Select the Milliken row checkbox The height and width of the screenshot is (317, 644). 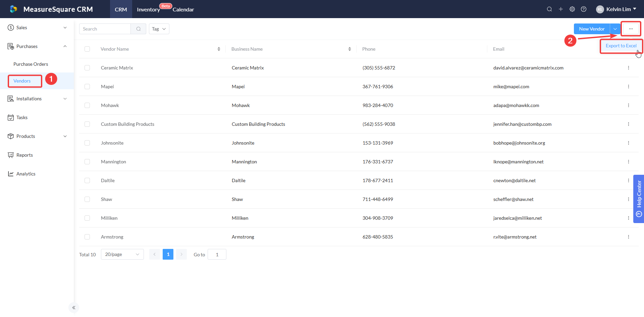tap(87, 218)
